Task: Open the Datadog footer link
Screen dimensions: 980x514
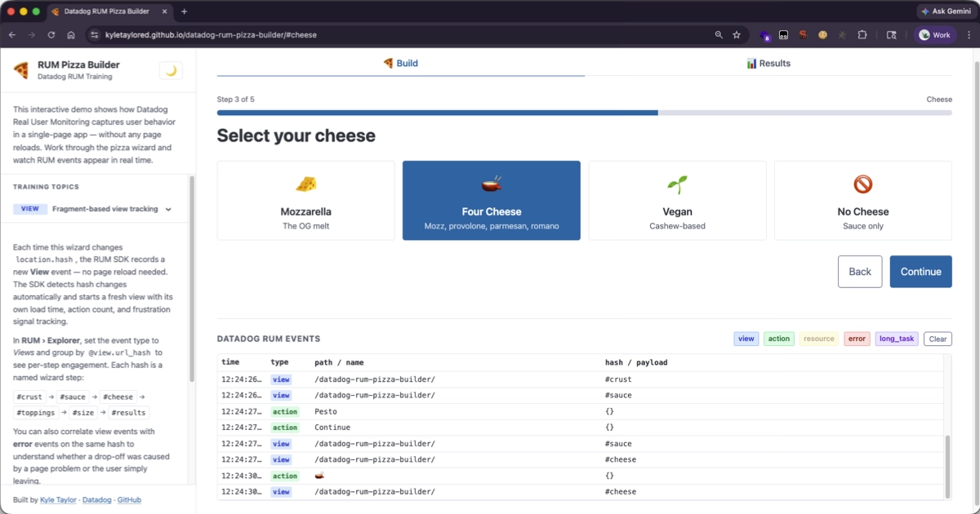Action: 97,499
